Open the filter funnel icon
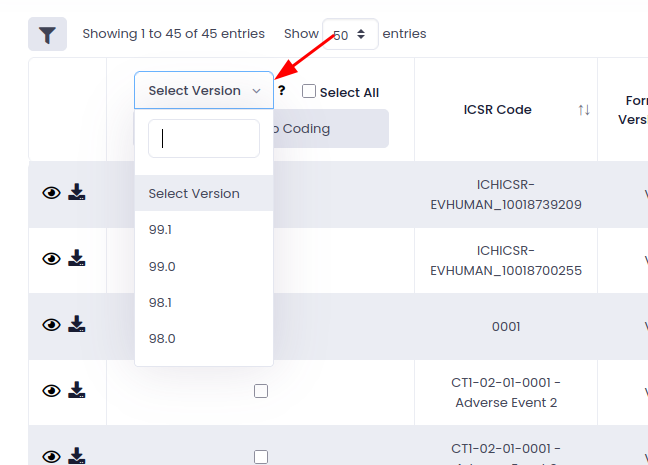 (47, 34)
